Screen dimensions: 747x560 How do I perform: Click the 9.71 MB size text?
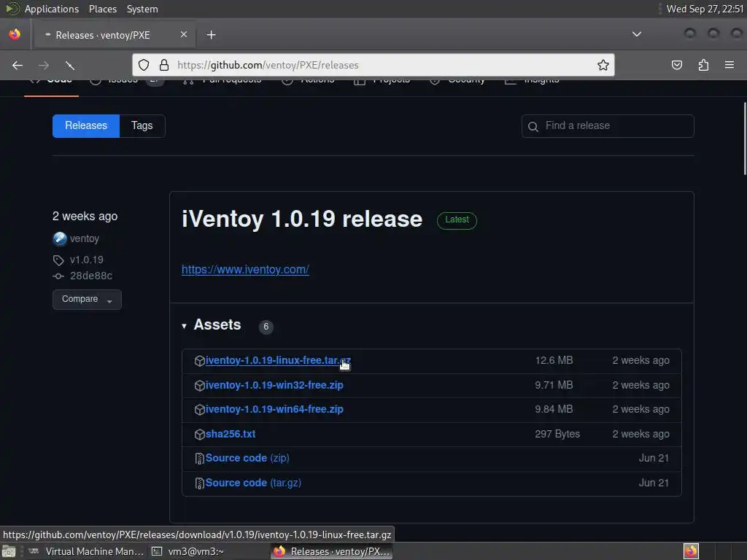pyautogui.click(x=554, y=385)
